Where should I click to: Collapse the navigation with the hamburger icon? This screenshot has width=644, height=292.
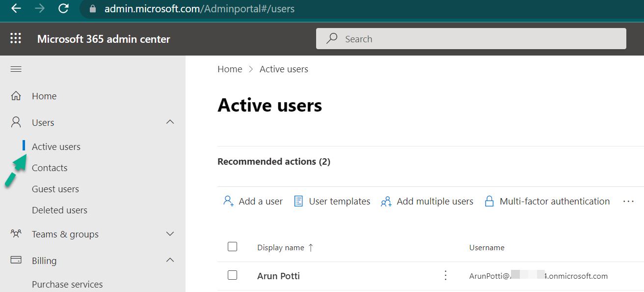point(16,69)
